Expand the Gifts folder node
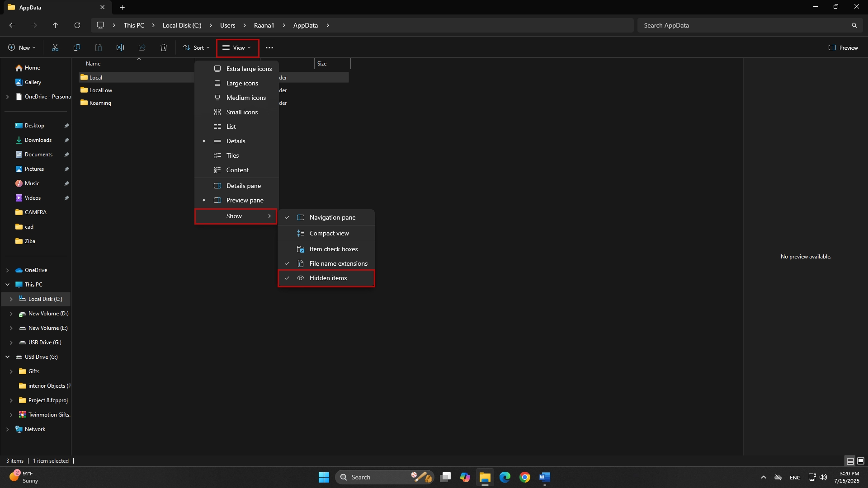The width and height of the screenshot is (868, 488). [x=11, y=371]
